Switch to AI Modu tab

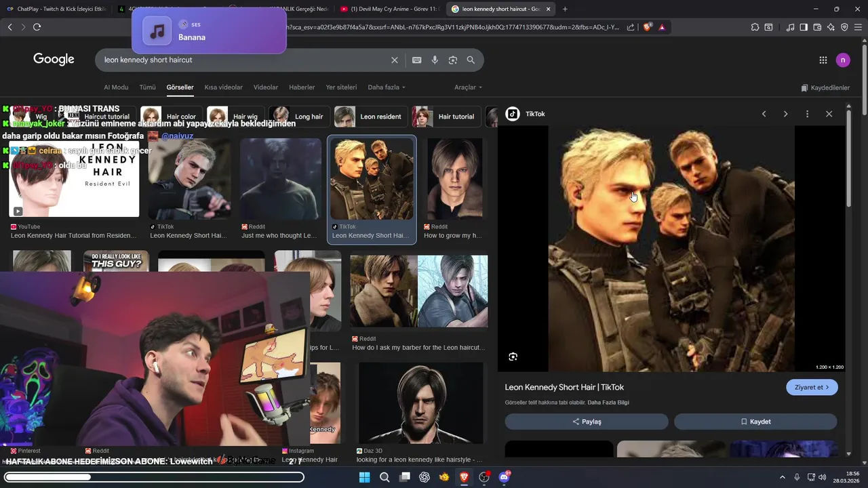tap(116, 87)
